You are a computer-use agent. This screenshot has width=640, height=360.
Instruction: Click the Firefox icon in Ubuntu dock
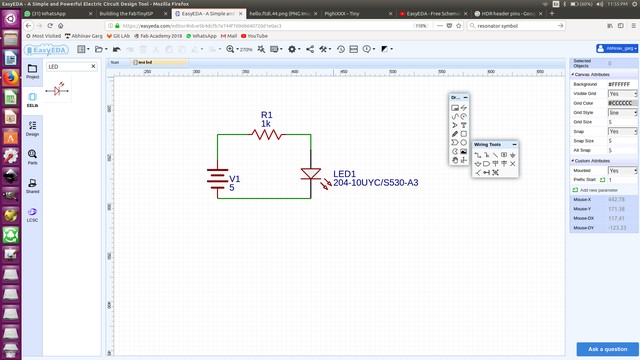click(11, 78)
